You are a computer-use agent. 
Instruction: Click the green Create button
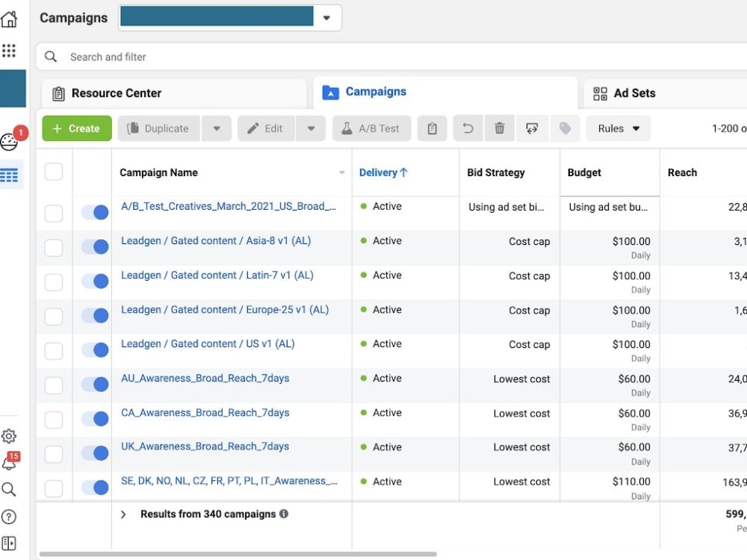click(77, 128)
